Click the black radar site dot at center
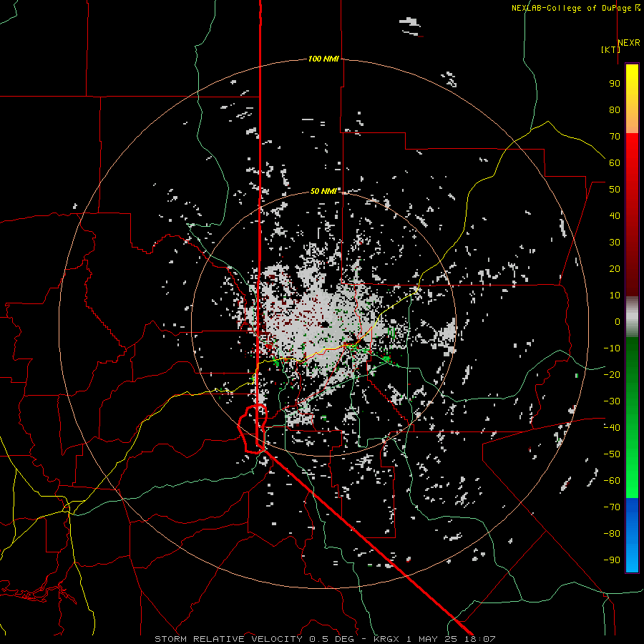 324,324
